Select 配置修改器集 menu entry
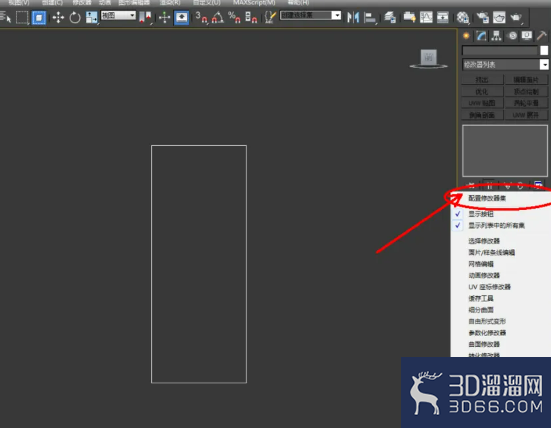Viewport: 551px width, 428px height. [x=487, y=198]
